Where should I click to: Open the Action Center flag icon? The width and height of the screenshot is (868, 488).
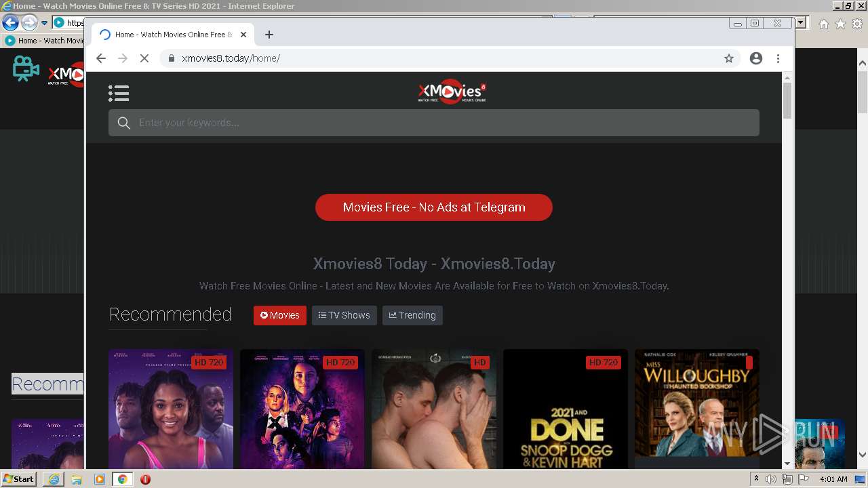click(x=804, y=479)
